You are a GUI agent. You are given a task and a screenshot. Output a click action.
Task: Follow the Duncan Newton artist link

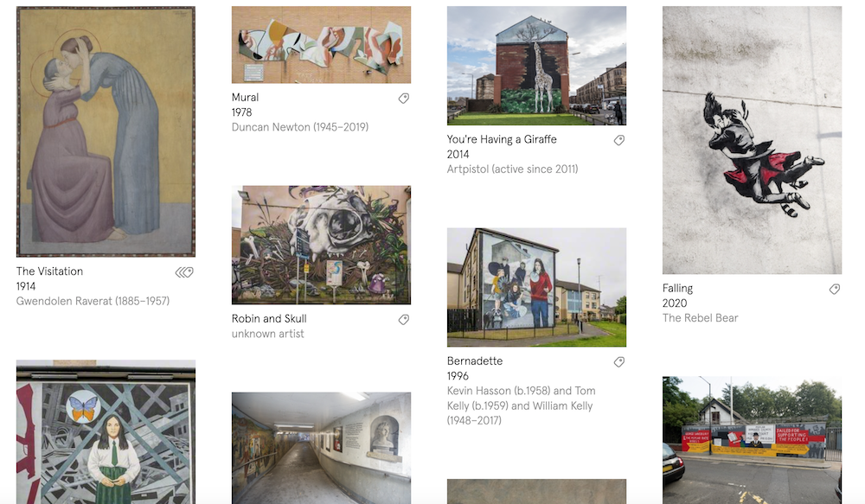click(300, 127)
